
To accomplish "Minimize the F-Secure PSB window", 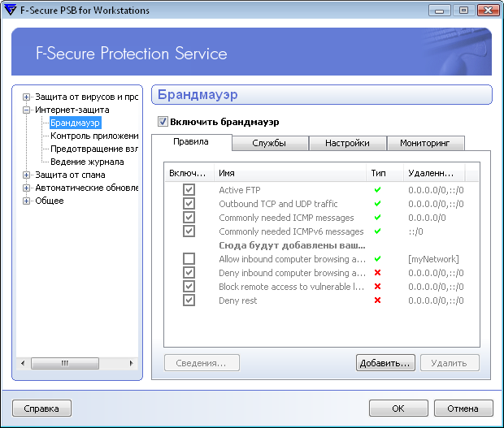I will 440,11.
